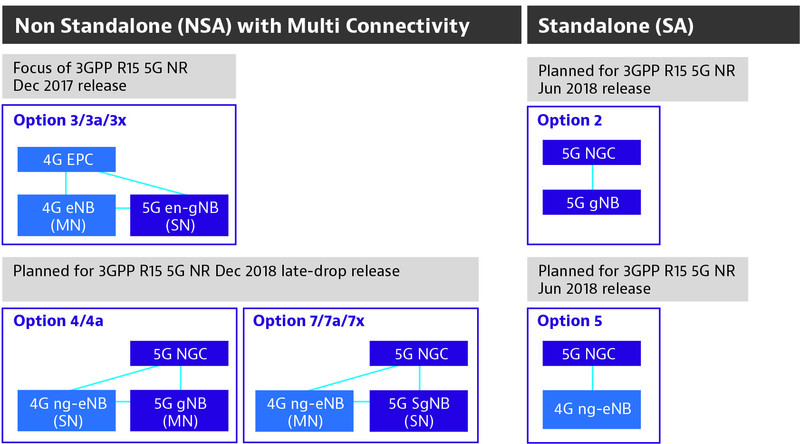This screenshot has width=800, height=444.
Task: Click the 5G NGC block in Option 4/4a
Action: point(179,353)
